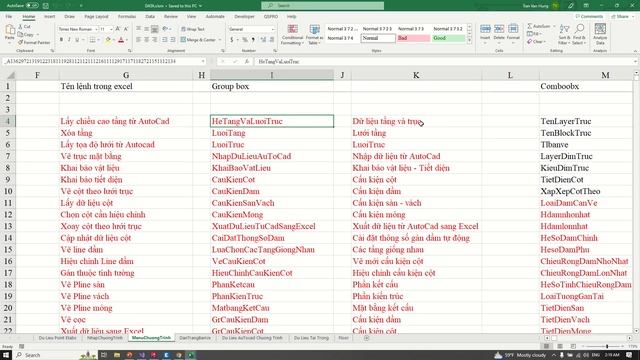Image resolution: width=640 pixels, height=360 pixels.
Task: Open the Fill dropdown in Editing group
Action: click(x=541, y=34)
